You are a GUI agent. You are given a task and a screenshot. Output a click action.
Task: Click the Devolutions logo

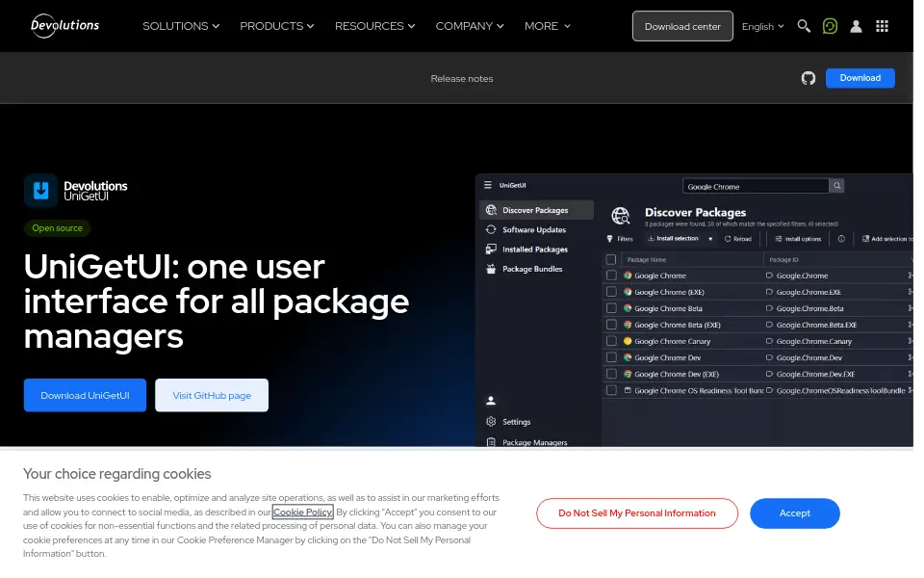click(x=64, y=26)
